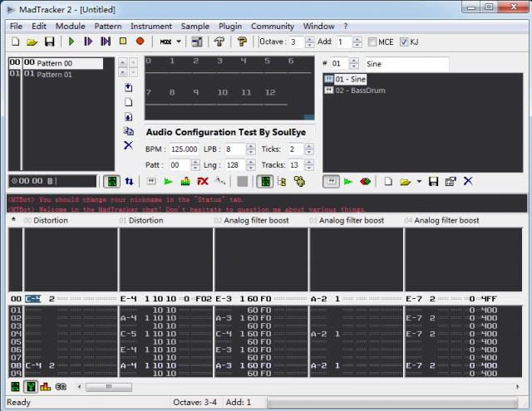Delete the instrument with the blue X
This screenshot has height=411, width=532.
pyautogui.click(x=468, y=181)
